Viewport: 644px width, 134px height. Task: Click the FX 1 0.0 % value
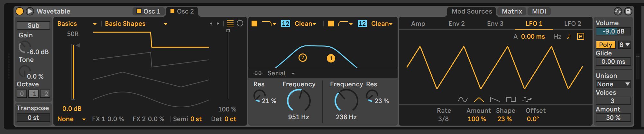pyautogui.click(x=115, y=119)
